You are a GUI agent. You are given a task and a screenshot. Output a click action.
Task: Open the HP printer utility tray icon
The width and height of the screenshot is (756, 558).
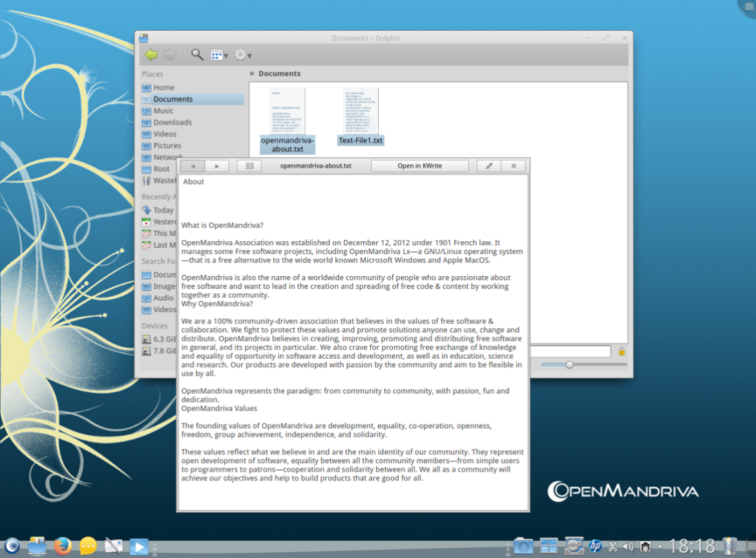(x=595, y=546)
